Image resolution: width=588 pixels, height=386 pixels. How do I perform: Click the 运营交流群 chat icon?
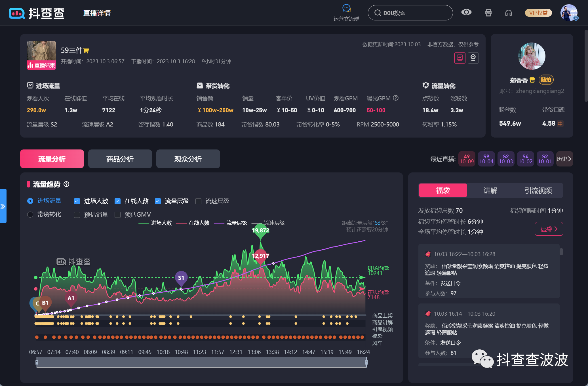click(346, 9)
